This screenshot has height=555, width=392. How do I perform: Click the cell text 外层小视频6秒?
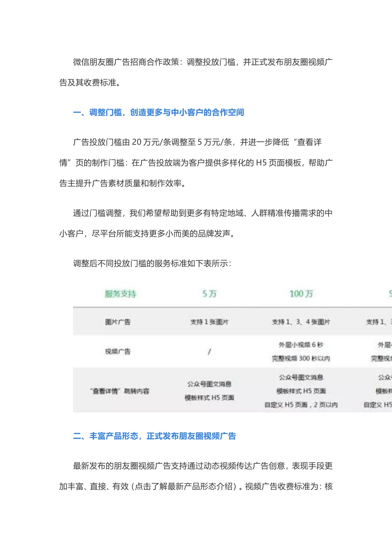(301, 345)
